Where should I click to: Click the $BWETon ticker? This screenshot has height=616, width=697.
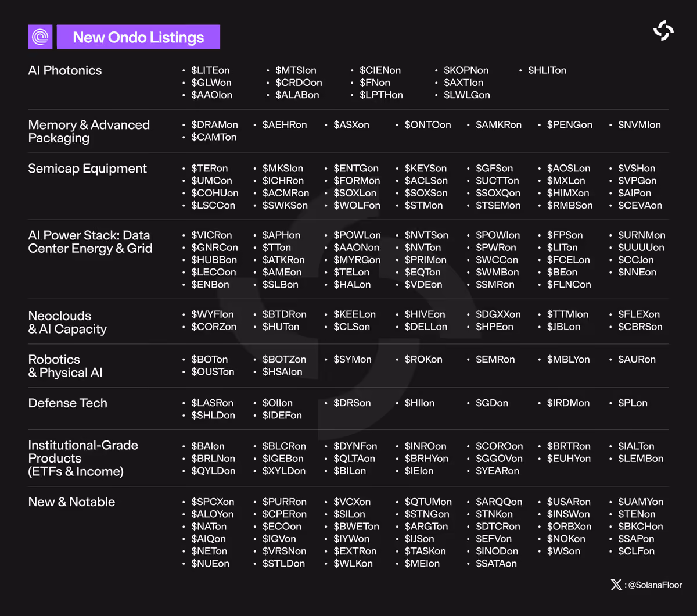(x=356, y=527)
